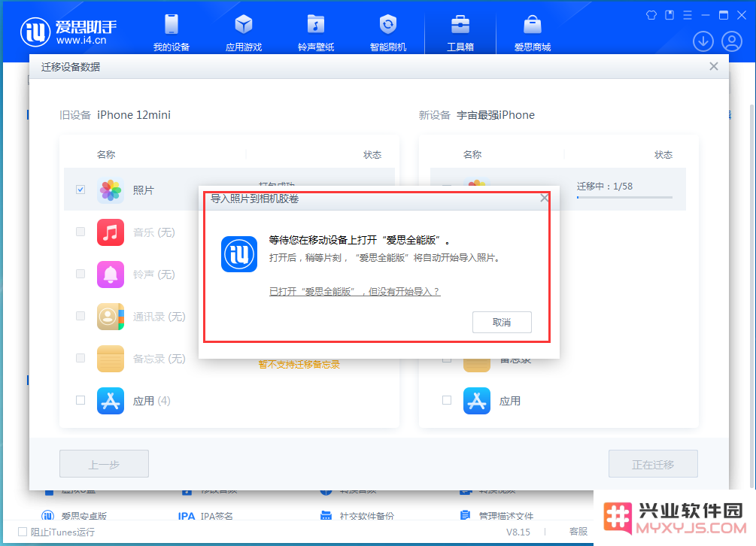
Task: Click the 迁移中：1/58 status text
Action: tap(605, 186)
